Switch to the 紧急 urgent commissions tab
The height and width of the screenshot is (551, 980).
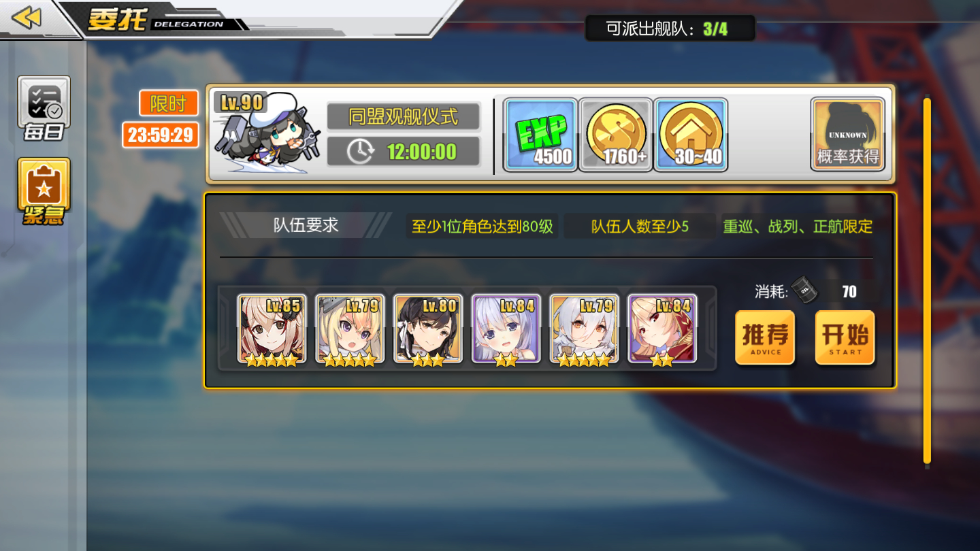pyautogui.click(x=44, y=192)
